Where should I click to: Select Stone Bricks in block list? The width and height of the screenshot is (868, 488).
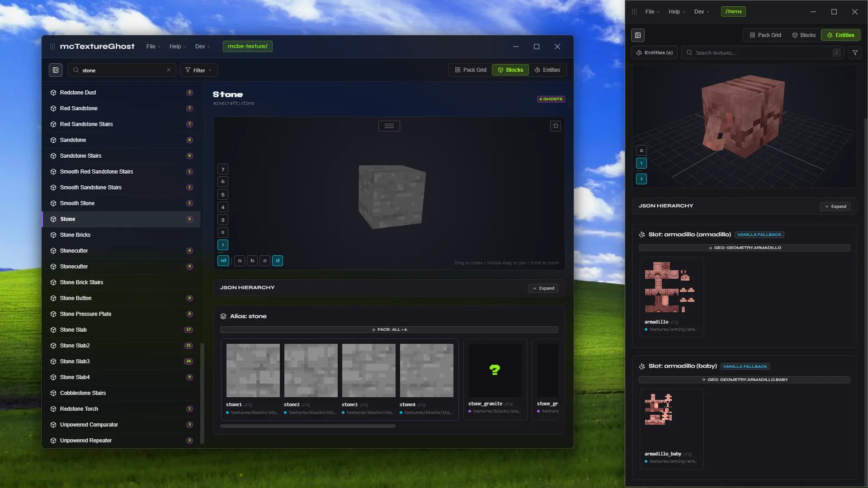tap(121, 235)
